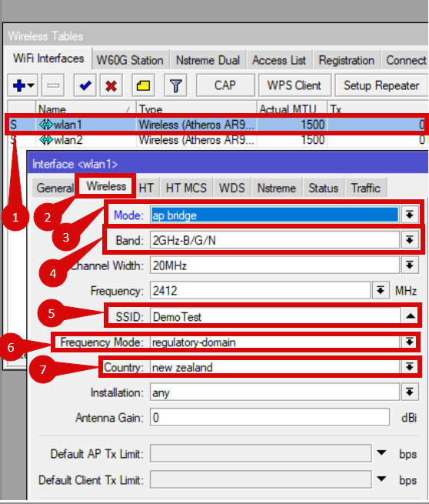Expand the Default AP Tx Limit field
The width and height of the screenshot is (429, 504).
[x=381, y=453]
